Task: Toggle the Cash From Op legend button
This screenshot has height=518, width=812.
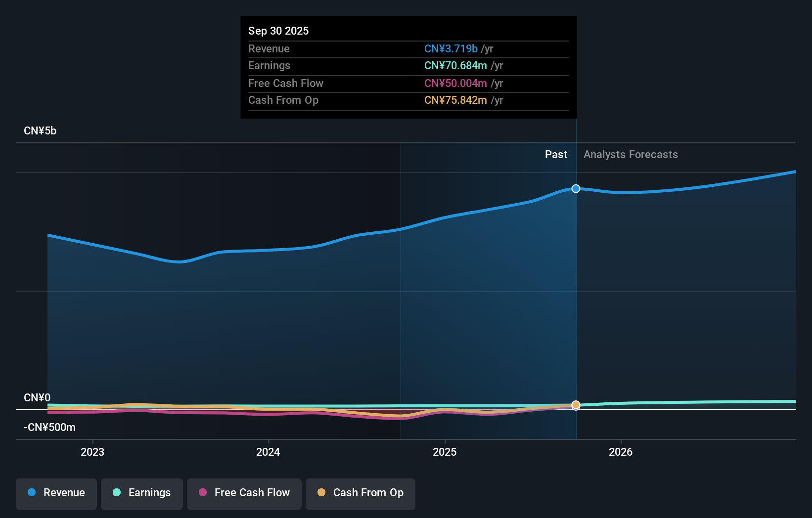Action: tap(361, 493)
